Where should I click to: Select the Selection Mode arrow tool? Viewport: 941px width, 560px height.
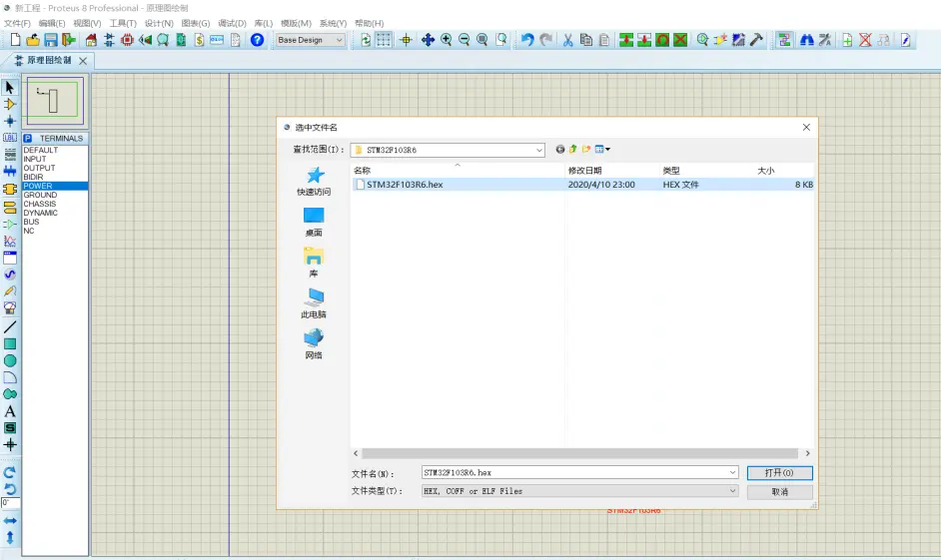[10, 88]
